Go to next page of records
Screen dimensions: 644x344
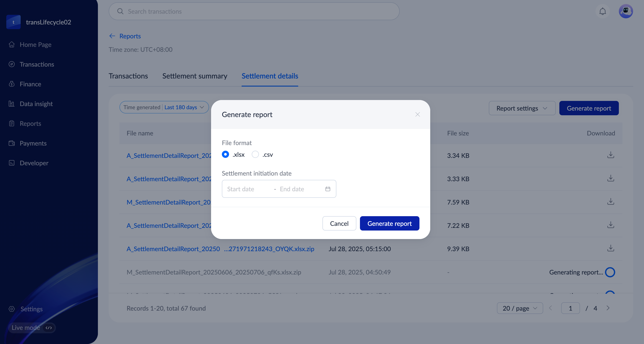[608, 308]
